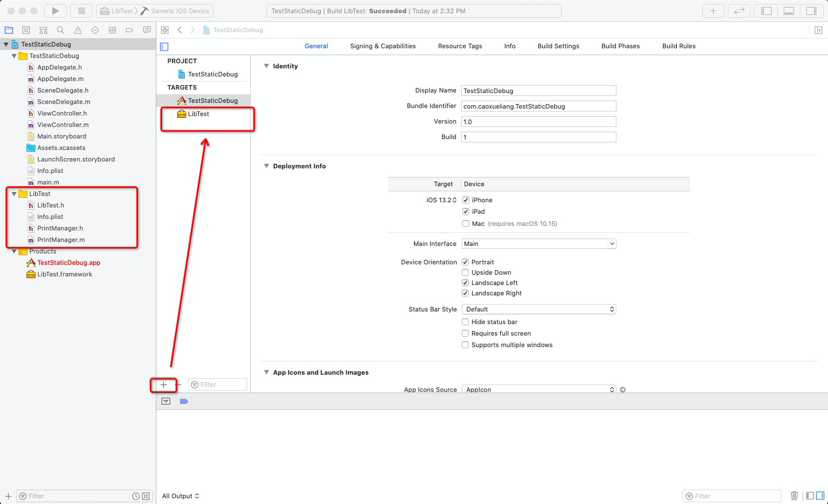Remove the selected target with minus button
Viewport: 828px width, 504px height.
click(x=179, y=384)
